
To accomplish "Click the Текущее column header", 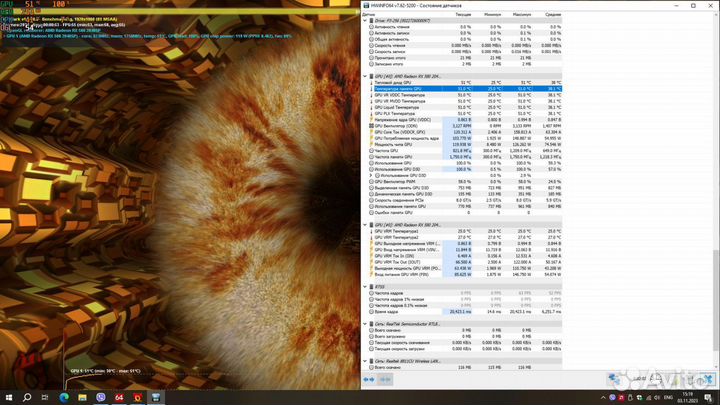I will coord(463,15).
